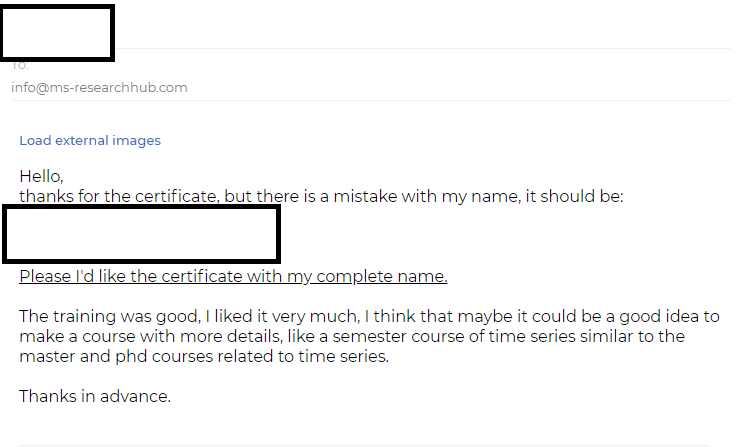Click the redacted sender box at top

click(57, 33)
